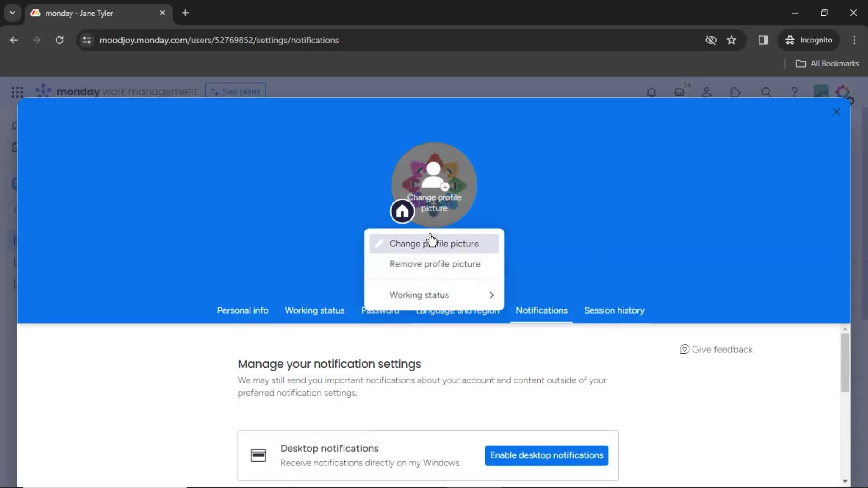Select Change profile picture menu item
Image resolution: width=868 pixels, height=488 pixels.
tap(434, 244)
